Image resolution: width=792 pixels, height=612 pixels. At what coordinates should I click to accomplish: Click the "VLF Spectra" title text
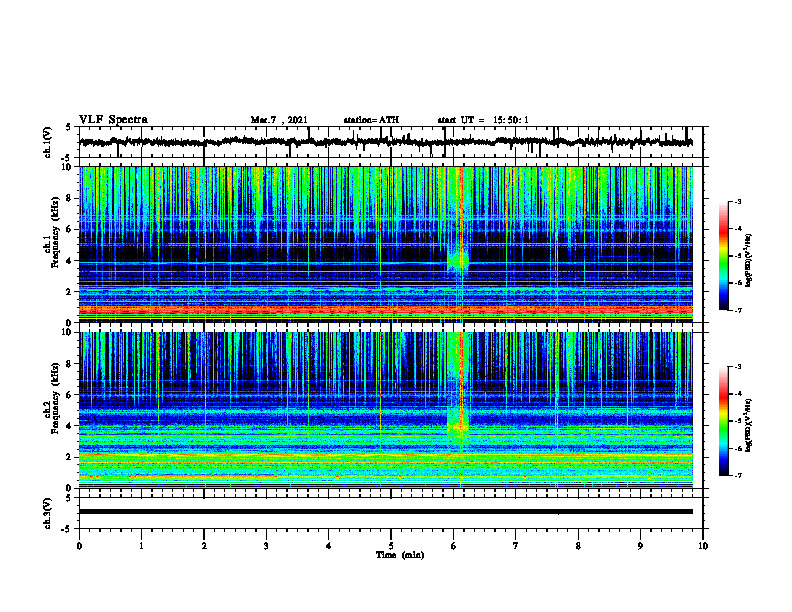tap(113, 120)
